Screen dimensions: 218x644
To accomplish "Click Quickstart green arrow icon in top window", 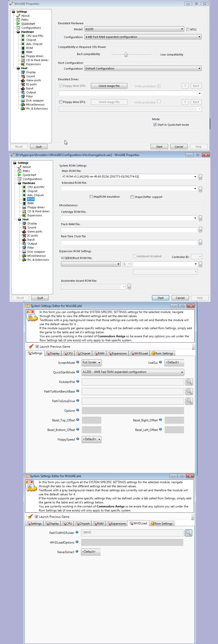I will pos(18,24).
